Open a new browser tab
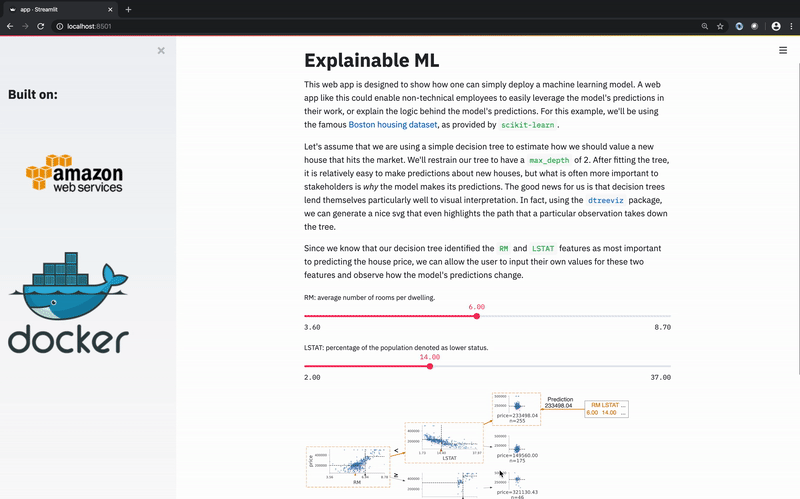Screen dimensions: 800x499 (128, 9)
